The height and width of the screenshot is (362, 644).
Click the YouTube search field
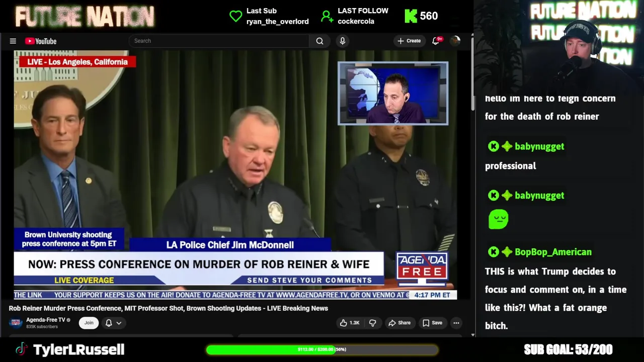tap(219, 41)
